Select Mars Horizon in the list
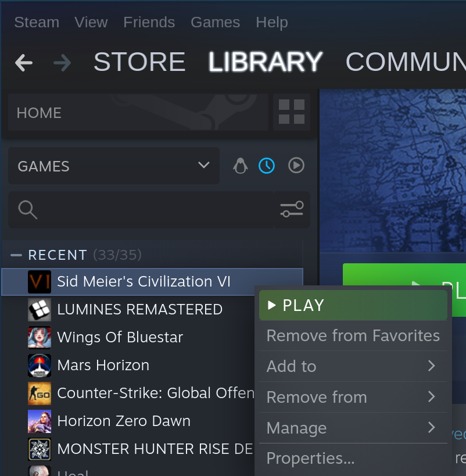 (x=103, y=365)
